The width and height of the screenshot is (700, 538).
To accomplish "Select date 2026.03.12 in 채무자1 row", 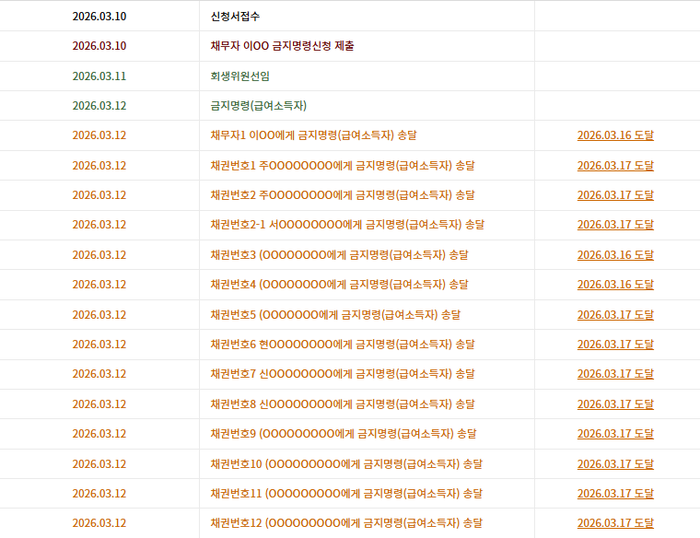I will [x=99, y=135].
